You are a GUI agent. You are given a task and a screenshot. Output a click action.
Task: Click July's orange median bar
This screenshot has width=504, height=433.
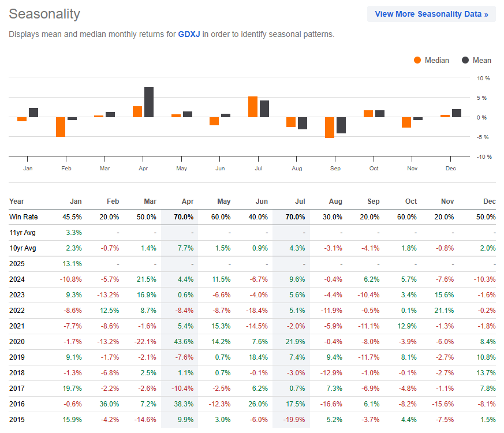[x=254, y=107]
